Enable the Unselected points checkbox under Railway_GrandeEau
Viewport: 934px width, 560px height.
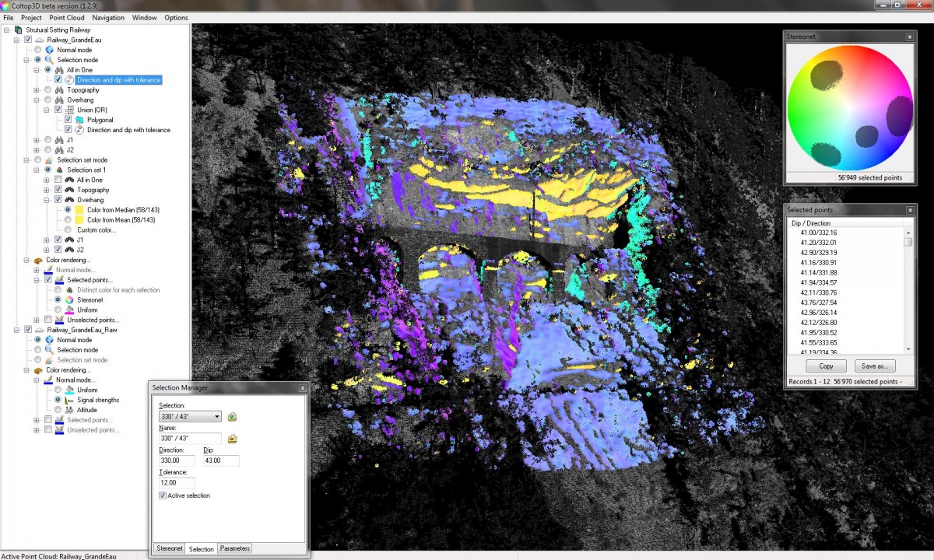[48, 320]
